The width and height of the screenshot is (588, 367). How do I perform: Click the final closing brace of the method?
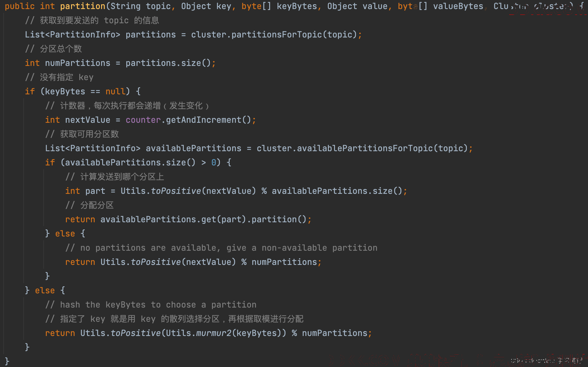(x=7, y=361)
